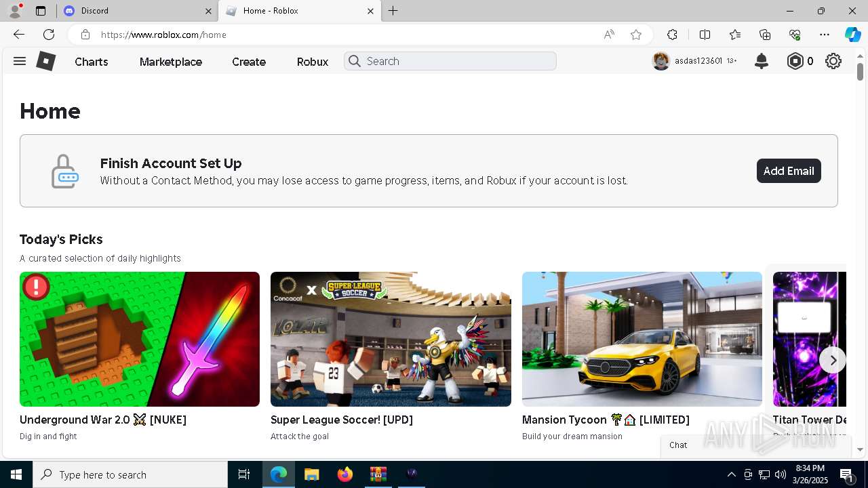The height and width of the screenshot is (488, 868).
Task: Open the Roblox hamburger navigation menu
Action: 20,61
